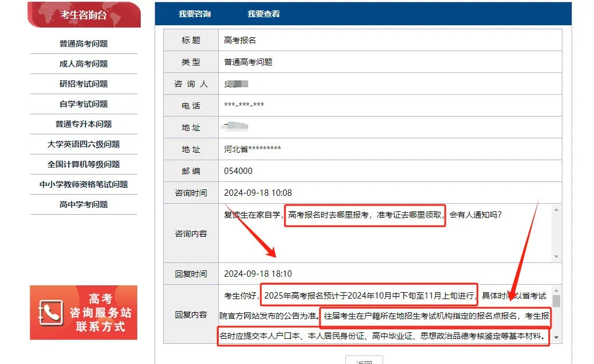The width and height of the screenshot is (594, 364).
Task: Click the title value 高考报名
Action: click(240, 40)
